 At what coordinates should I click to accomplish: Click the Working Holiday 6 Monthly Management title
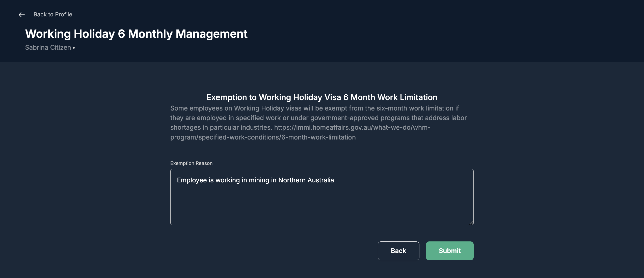[x=136, y=34]
